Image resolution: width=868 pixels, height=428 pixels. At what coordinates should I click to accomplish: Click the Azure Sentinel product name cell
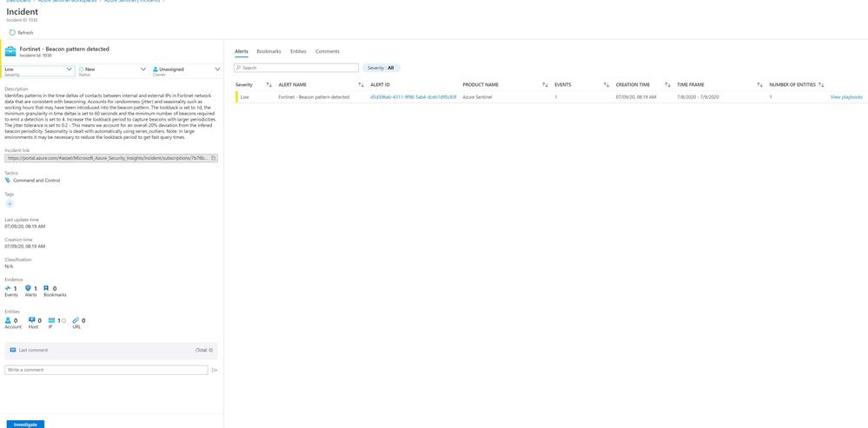(x=477, y=97)
